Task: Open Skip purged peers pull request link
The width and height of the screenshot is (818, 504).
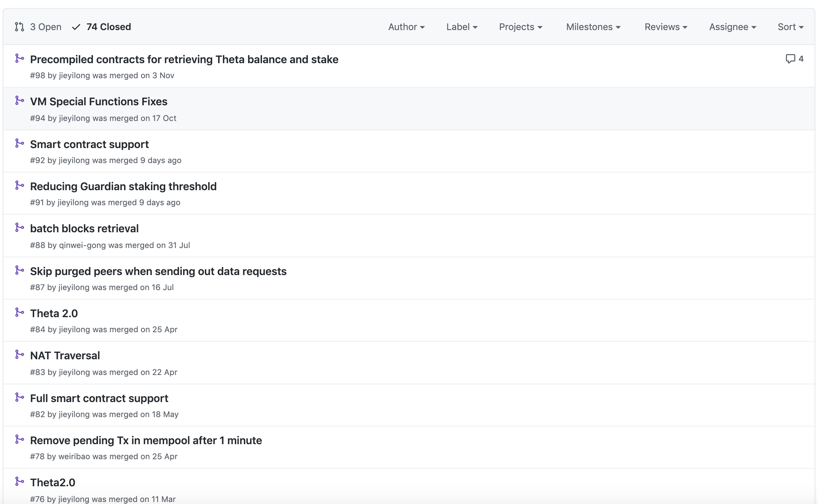Action: pos(158,271)
